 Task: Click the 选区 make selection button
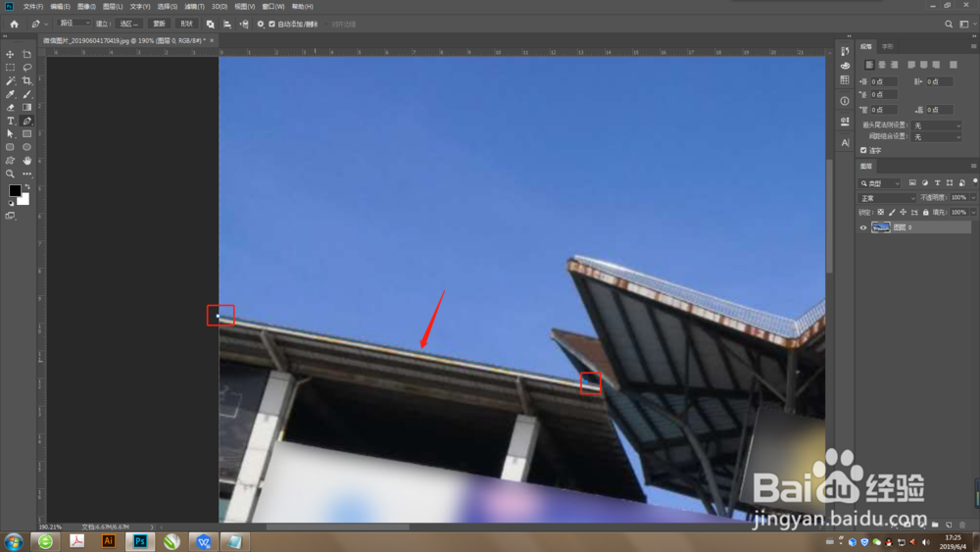[129, 24]
